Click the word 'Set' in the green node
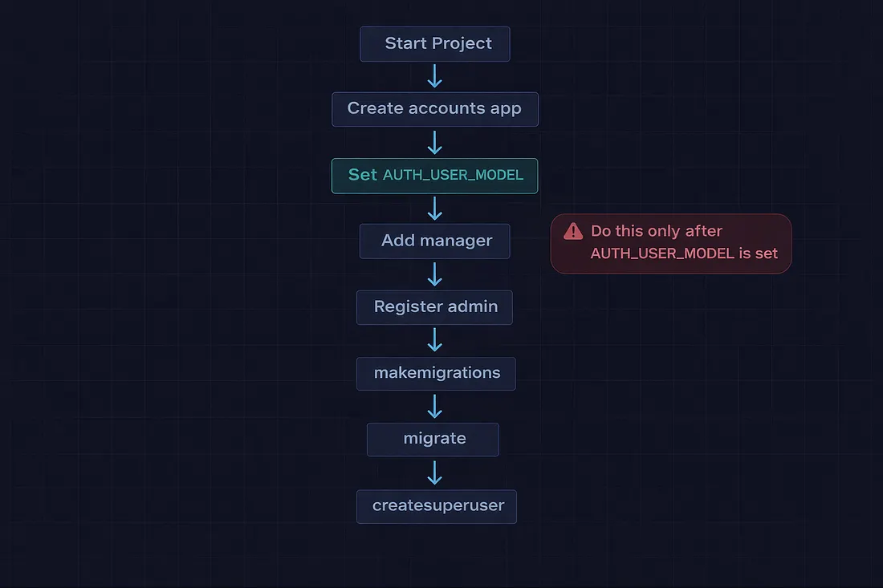Screen dimensions: 883x588 pos(362,175)
